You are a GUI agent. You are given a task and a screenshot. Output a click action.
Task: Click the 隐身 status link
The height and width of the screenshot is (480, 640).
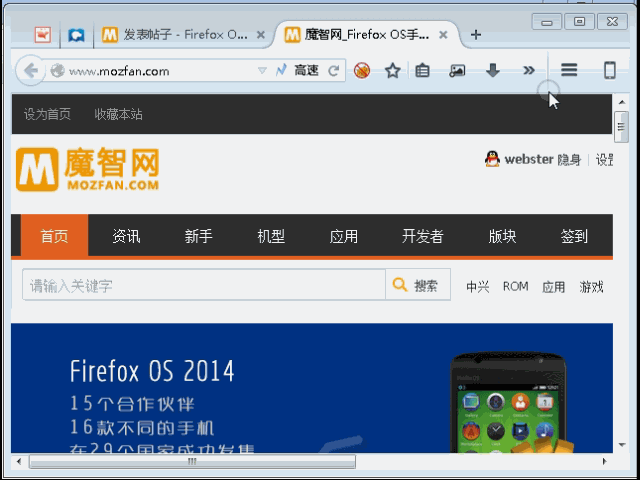[x=569, y=160]
